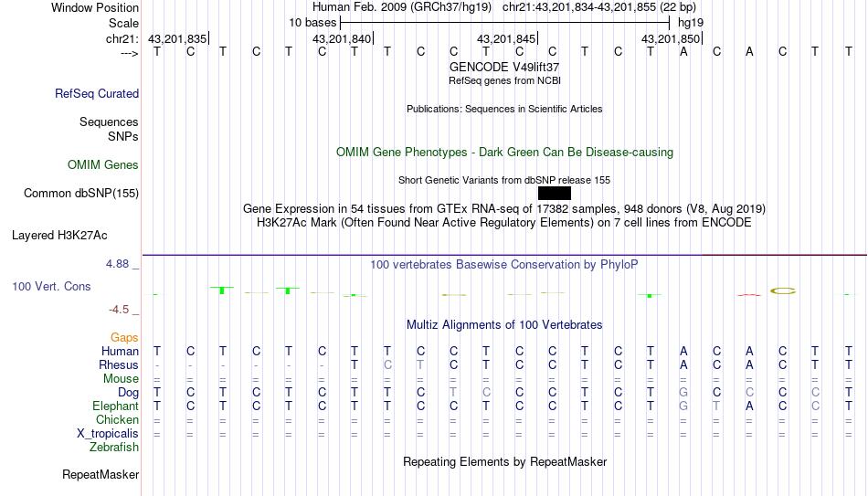The height and width of the screenshot is (496, 868).
Task: Open the RefSeq Curated track label
Action: (x=97, y=93)
